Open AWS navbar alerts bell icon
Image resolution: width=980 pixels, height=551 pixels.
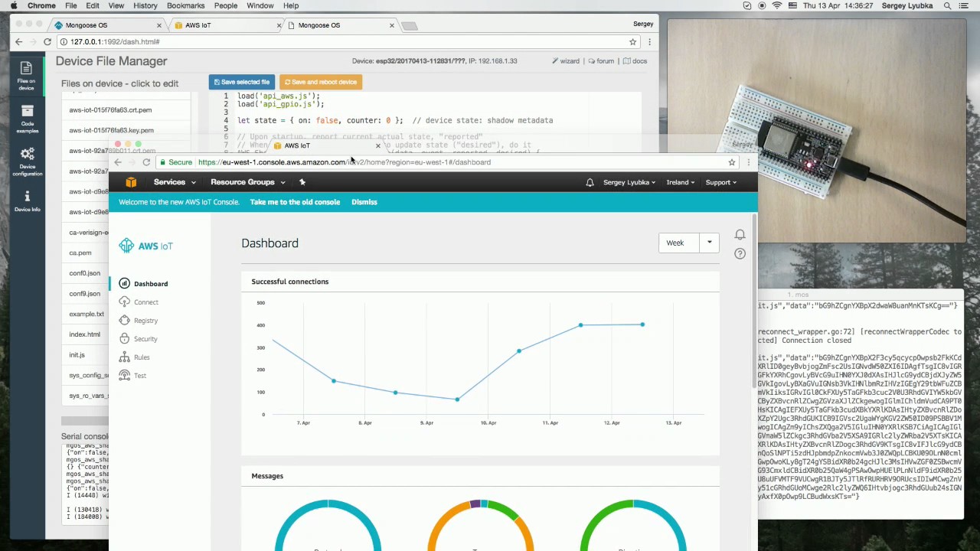coord(590,182)
